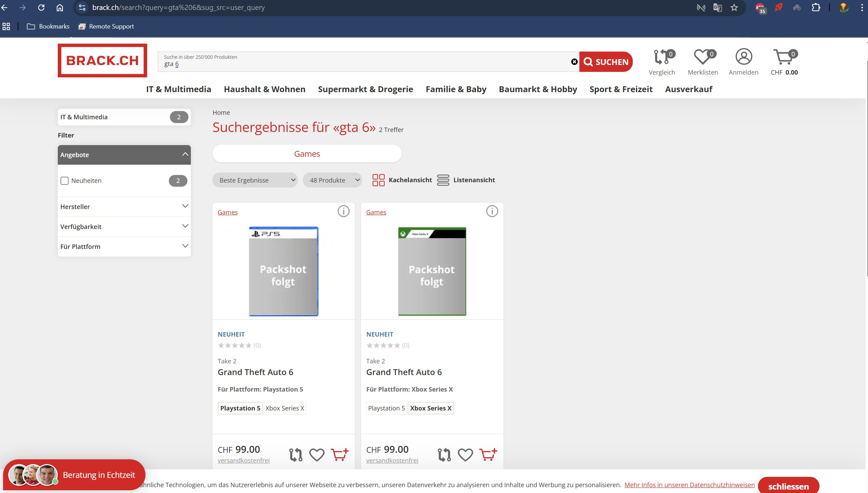Expand the Für Plattform filter
This screenshot has height=493, width=868.
click(x=124, y=246)
